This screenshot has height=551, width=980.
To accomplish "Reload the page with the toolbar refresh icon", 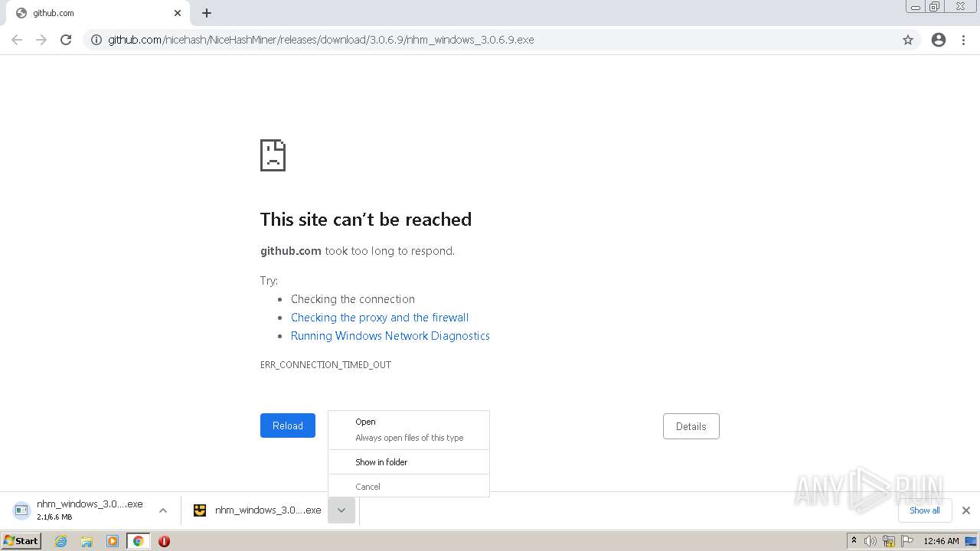I will click(66, 40).
